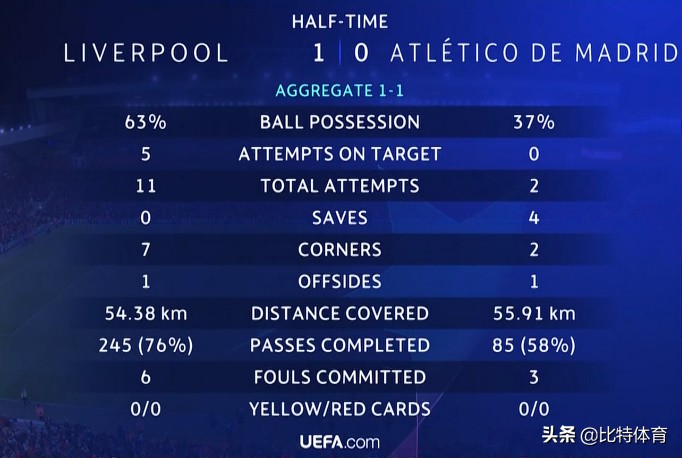This screenshot has width=682, height=458.
Task: Click the YELLOW/RED CARDS label
Action: tap(340, 409)
